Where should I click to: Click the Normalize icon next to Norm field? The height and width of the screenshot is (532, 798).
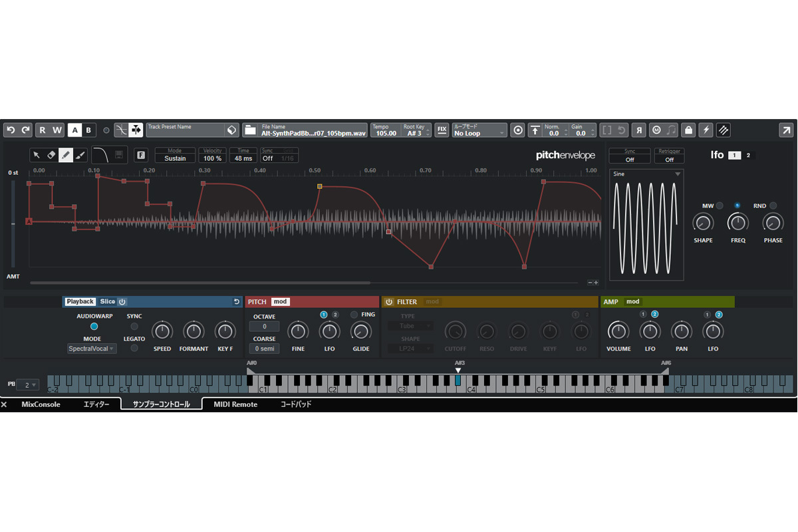(x=535, y=130)
